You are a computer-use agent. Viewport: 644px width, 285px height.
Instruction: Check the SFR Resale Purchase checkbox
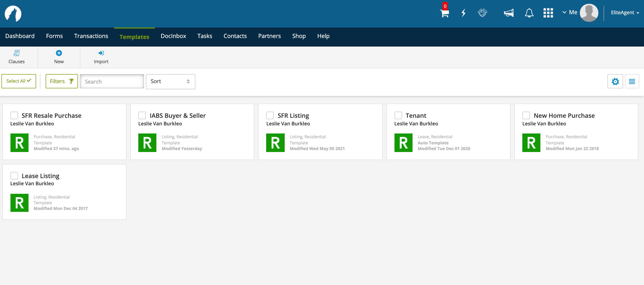(14, 116)
